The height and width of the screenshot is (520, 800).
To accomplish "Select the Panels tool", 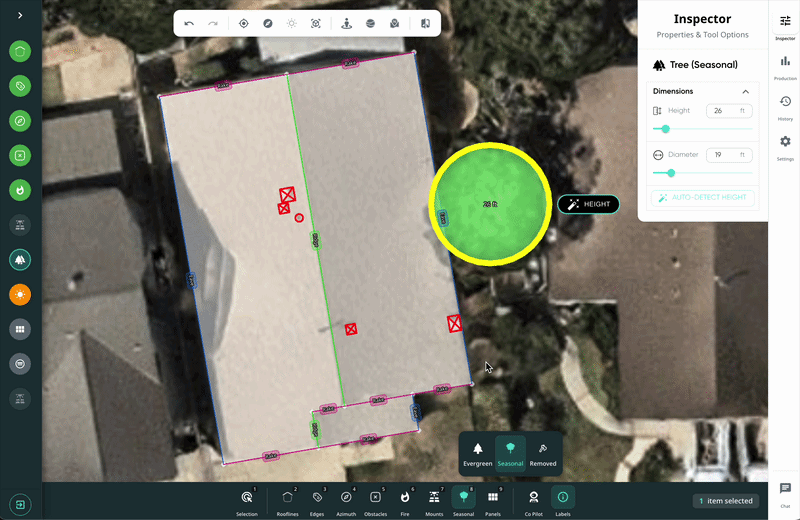I will pyautogui.click(x=493, y=500).
